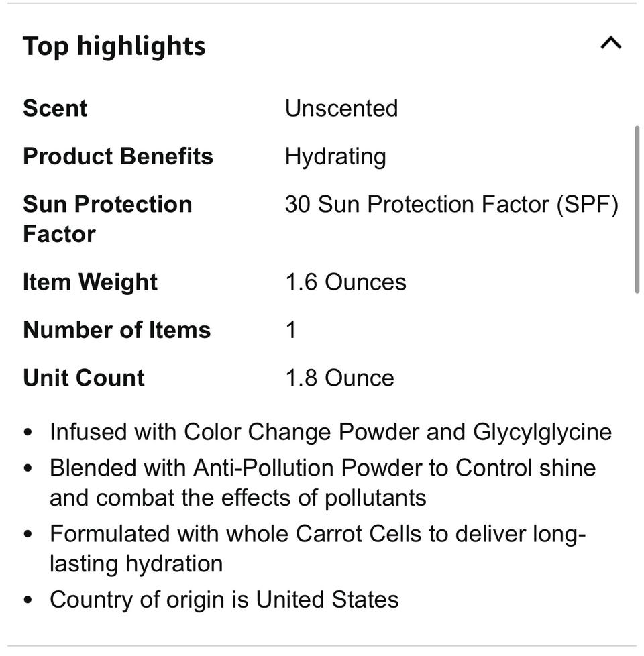Click the Country of origin bullet text

(x=224, y=599)
